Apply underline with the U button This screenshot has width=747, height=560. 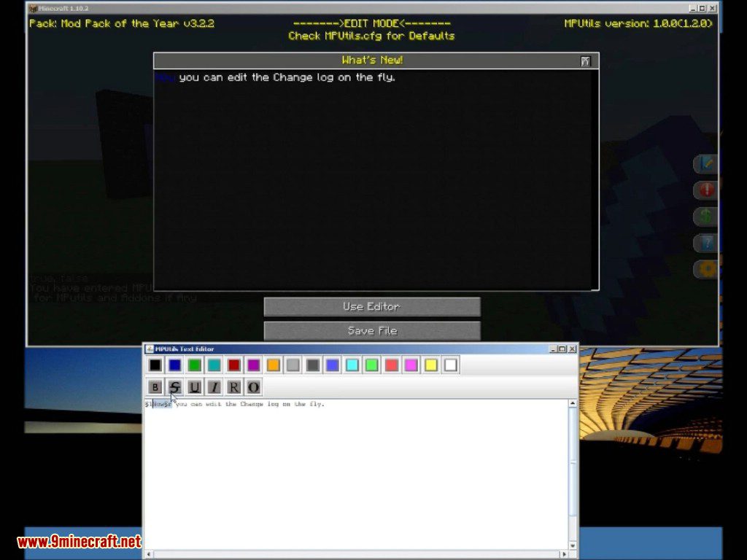pyautogui.click(x=194, y=387)
